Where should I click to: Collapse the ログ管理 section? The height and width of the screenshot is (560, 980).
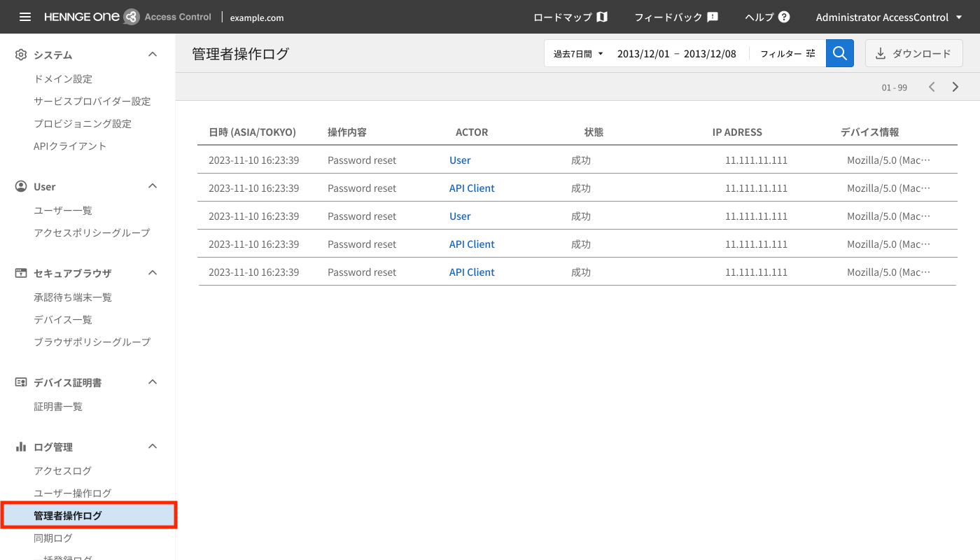153,446
